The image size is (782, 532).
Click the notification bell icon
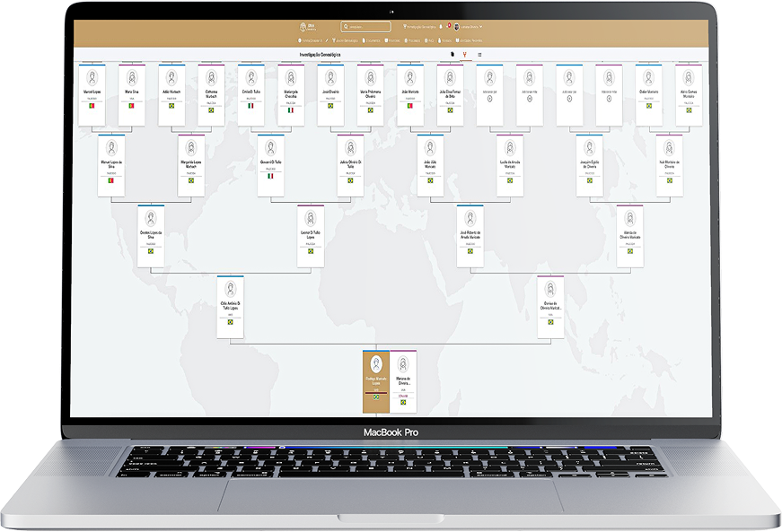pyautogui.click(x=440, y=27)
